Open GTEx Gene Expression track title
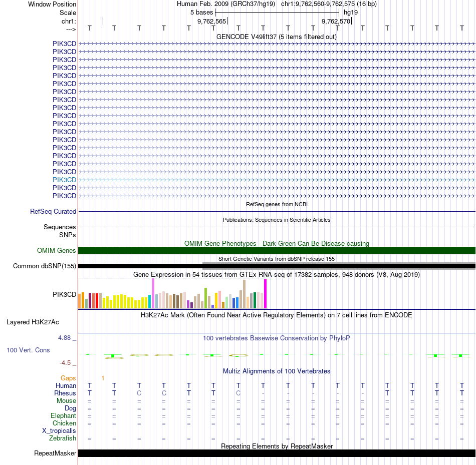Viewport: 476px width, 465px height. coord(276,274)
